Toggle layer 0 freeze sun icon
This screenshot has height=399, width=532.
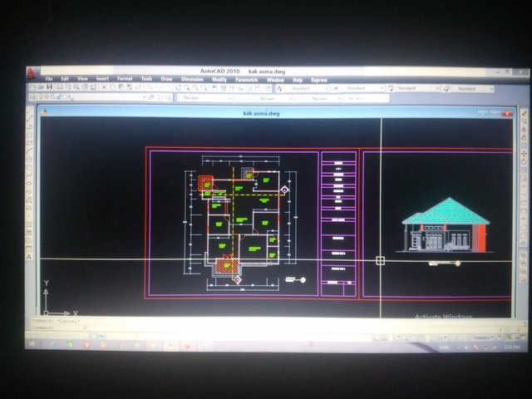point(47,97)
